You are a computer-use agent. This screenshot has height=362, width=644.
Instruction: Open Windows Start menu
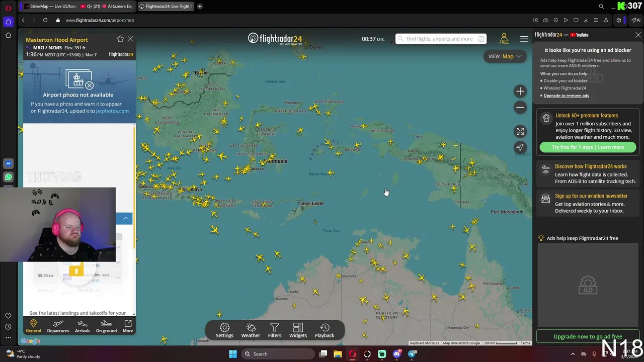click(x=233, y=354)
